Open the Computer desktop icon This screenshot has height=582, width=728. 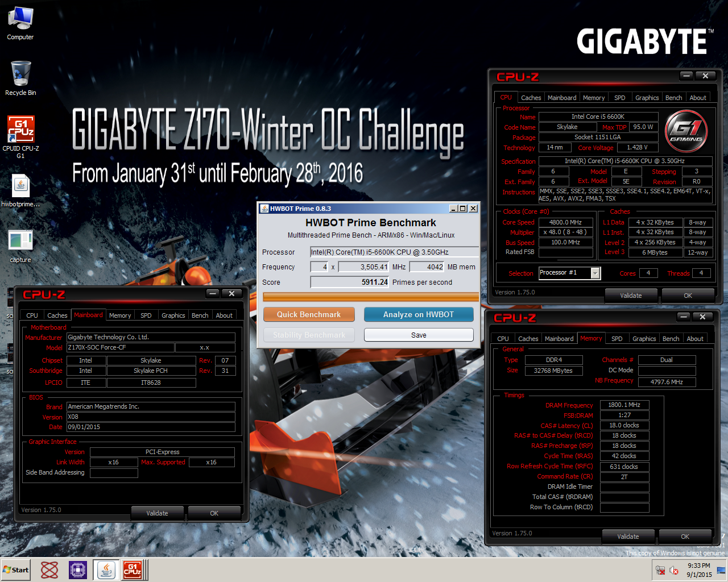(x=20, y=23)
